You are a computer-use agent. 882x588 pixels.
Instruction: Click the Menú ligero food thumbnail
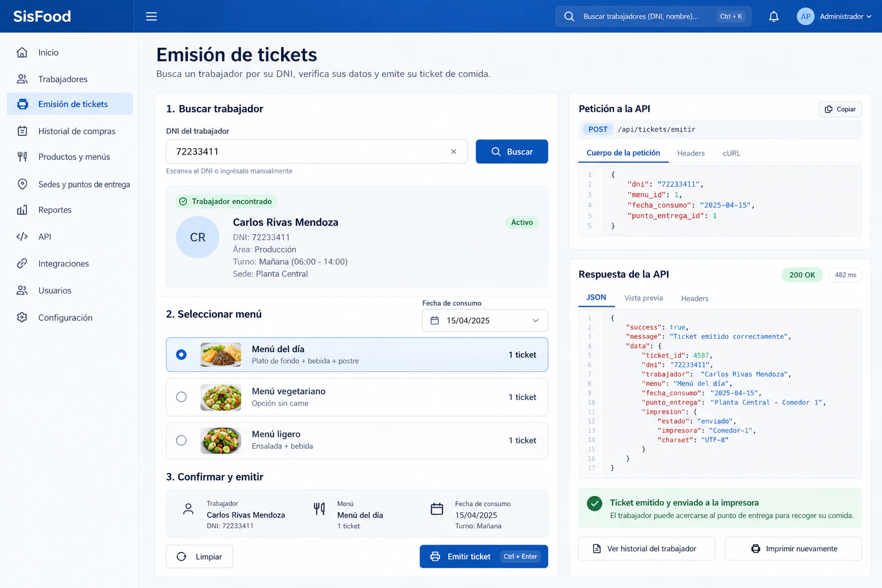(x=221, y=440)
